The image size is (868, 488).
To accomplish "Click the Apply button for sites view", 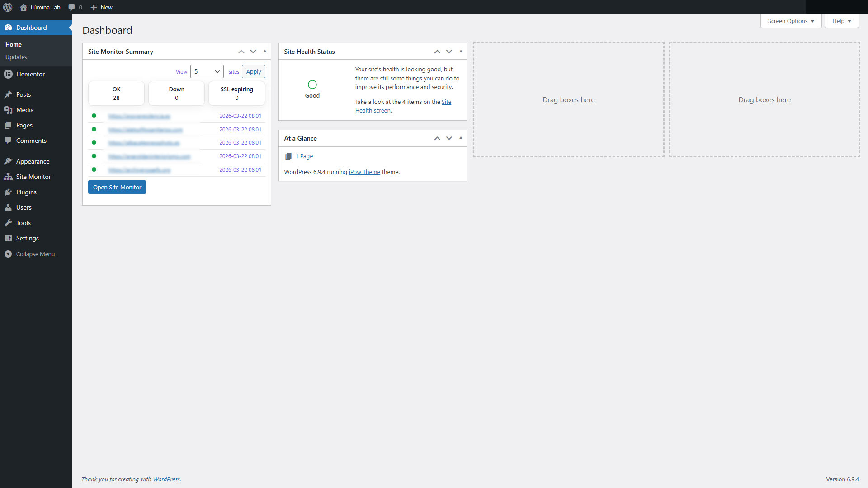I will pyautogui.click(x=254, y=71).
